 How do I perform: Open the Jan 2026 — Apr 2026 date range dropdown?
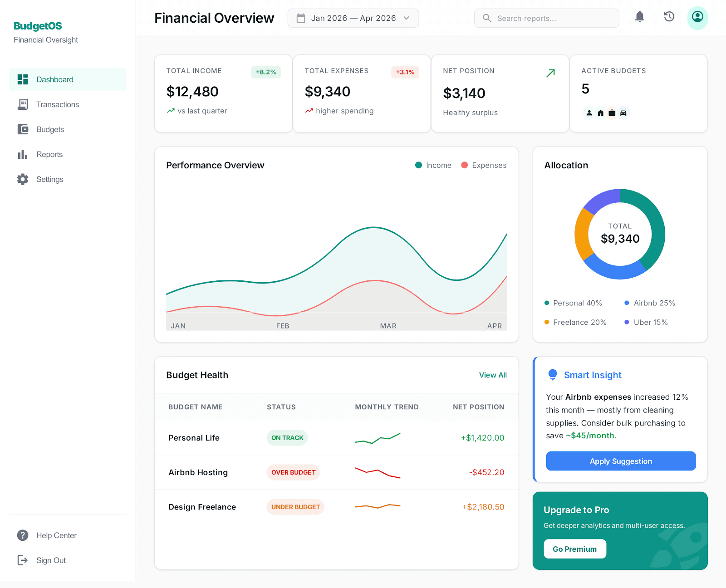click(x=353, y=18)
